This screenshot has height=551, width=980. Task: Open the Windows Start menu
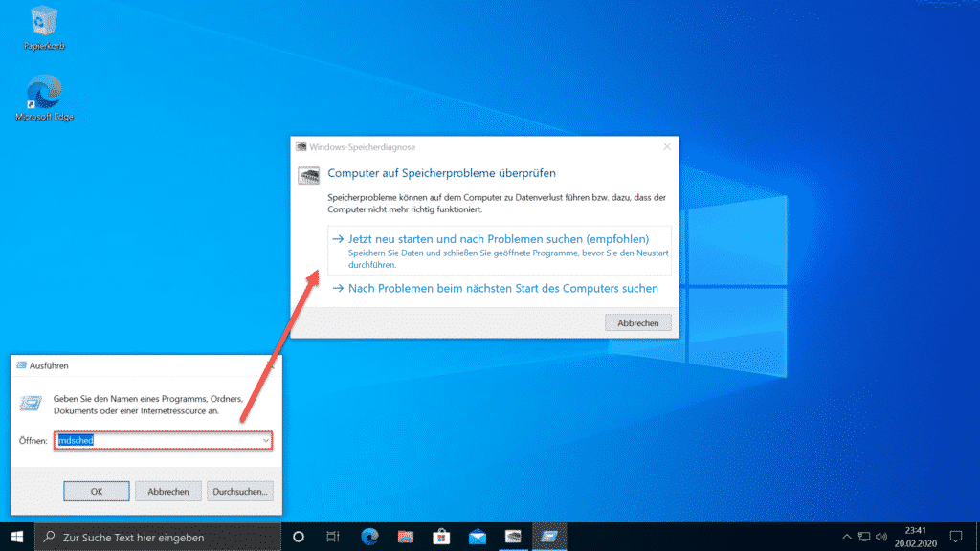tap(17, 537)
